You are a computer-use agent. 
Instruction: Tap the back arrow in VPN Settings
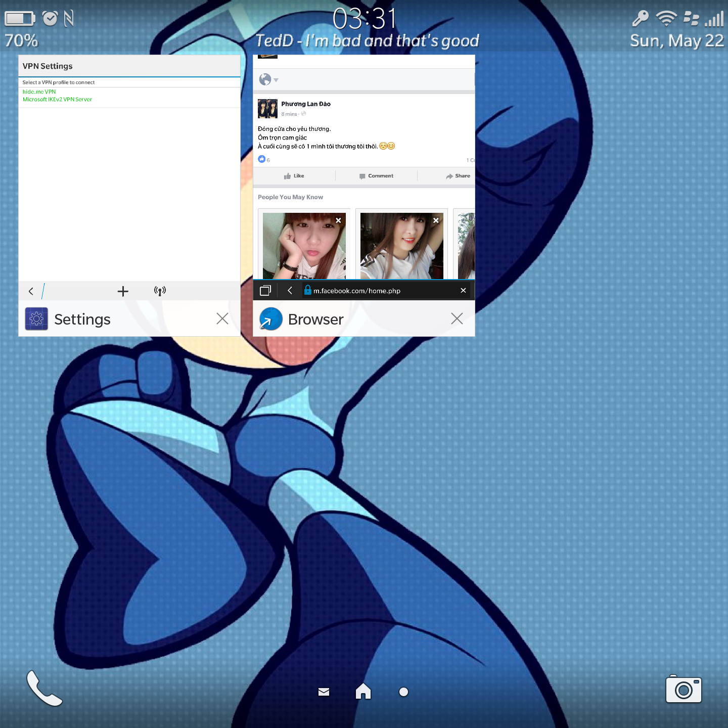(x=31, y=291)
